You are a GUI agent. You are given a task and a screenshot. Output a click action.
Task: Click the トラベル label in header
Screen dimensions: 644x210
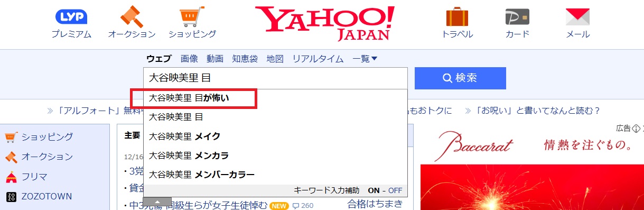(457, 34)
